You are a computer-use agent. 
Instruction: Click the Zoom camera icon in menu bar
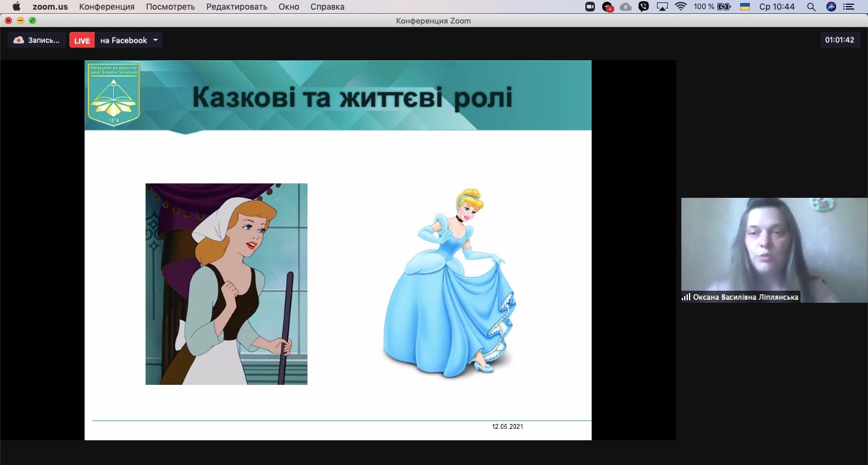(x=590, y=7)
